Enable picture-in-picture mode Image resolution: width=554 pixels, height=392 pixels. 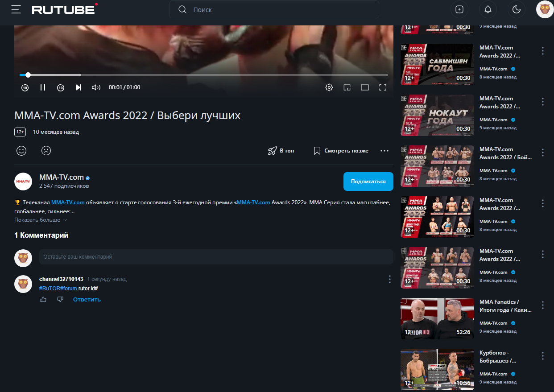[x=347, y=87]
